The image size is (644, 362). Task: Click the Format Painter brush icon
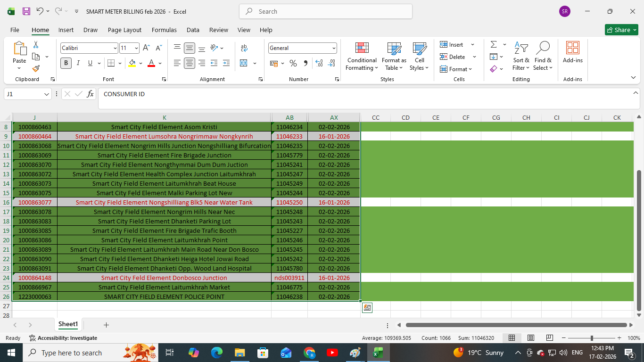(x=36, y=68)
